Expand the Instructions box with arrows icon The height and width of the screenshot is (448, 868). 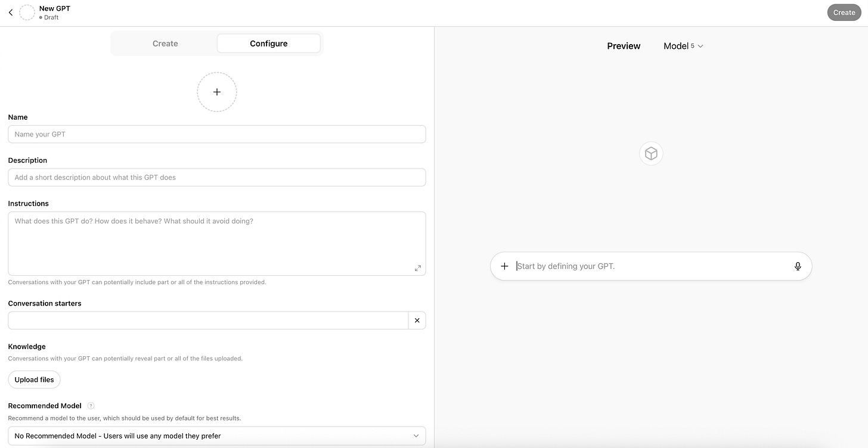418,268
